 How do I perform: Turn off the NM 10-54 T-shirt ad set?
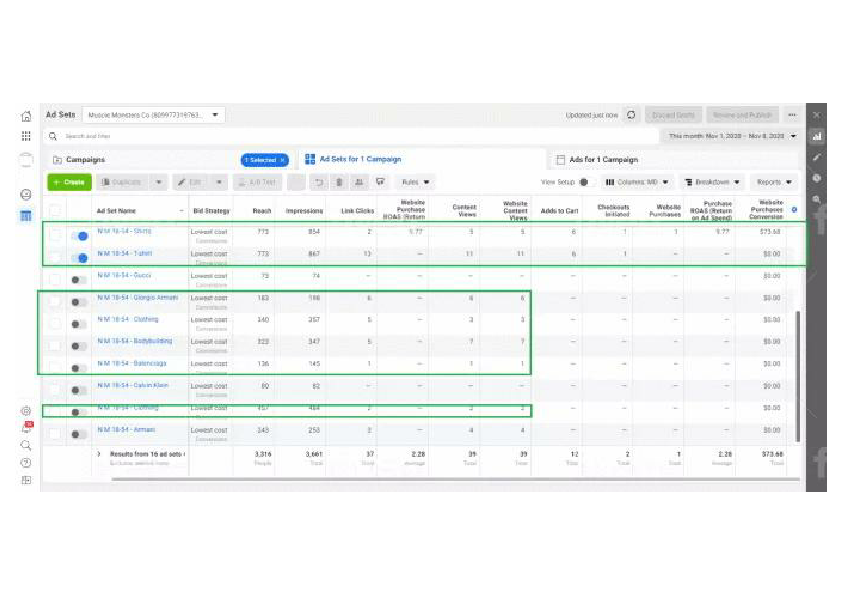point(79,258)
